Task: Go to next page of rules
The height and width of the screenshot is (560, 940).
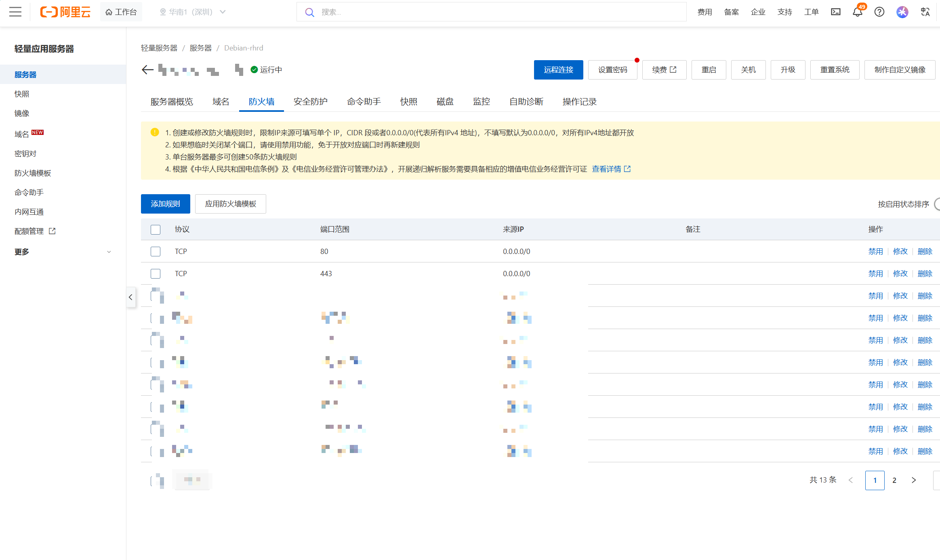Action: tap(914, 480)
